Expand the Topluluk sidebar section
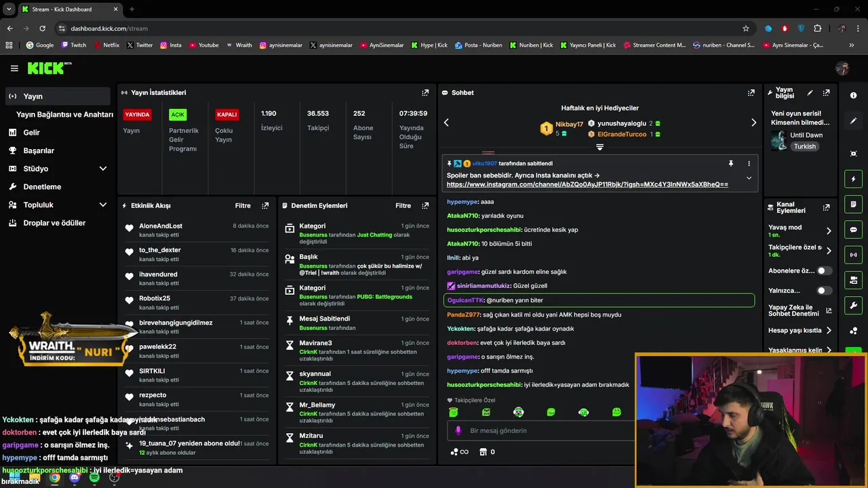868x488 pixels. [x=103, y=205]
